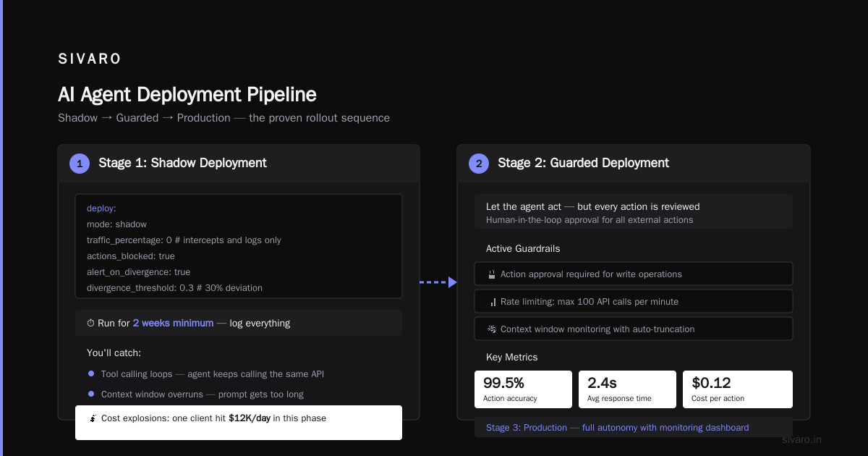Click the $0.12 Cost per action card

(x=738, y=389)
